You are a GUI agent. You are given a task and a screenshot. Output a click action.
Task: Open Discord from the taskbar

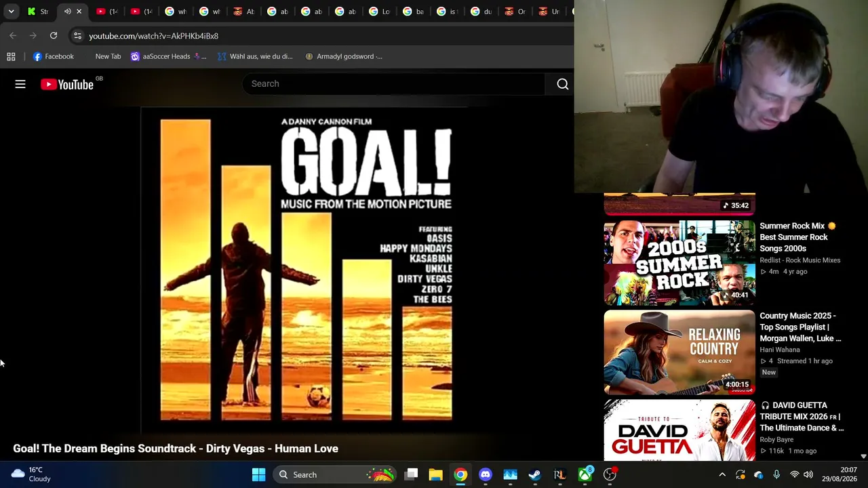pos(486,474)
